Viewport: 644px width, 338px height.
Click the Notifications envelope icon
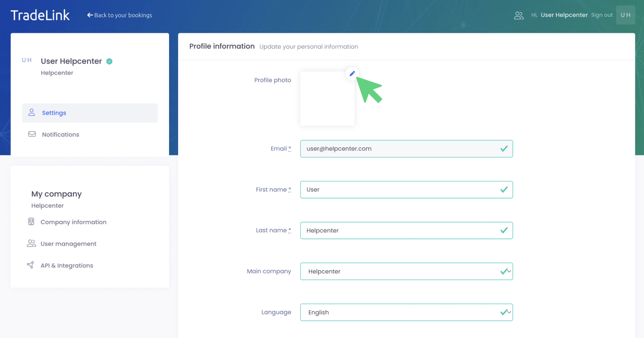[32, 134]
